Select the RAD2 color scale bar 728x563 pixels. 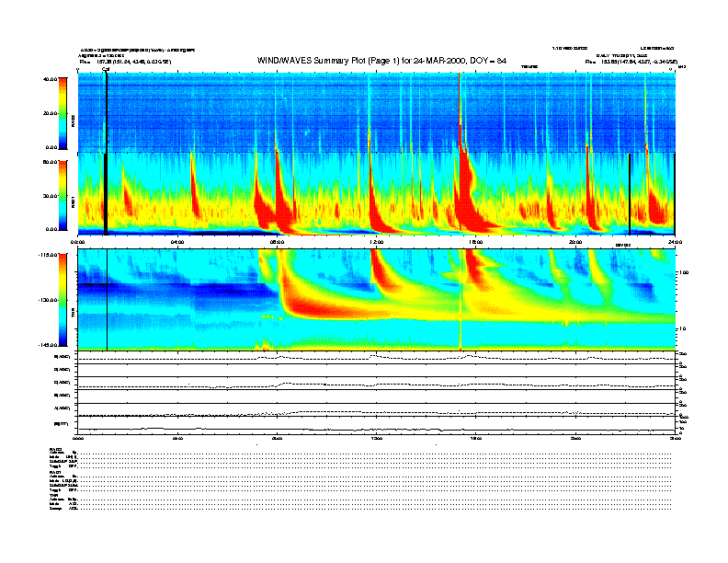click(x=63, y=113)
